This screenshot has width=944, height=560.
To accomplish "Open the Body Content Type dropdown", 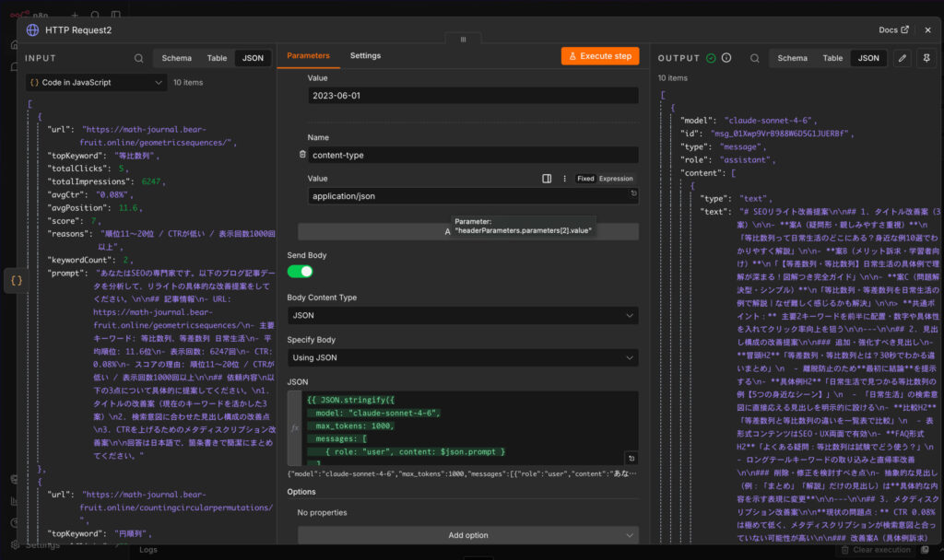I will (x=463, y=315).
